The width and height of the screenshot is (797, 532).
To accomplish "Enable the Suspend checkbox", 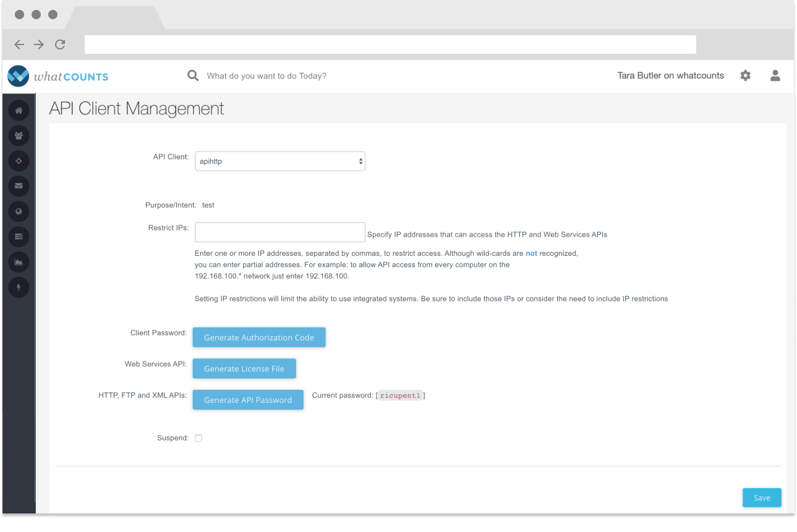I will pos(198,438).
